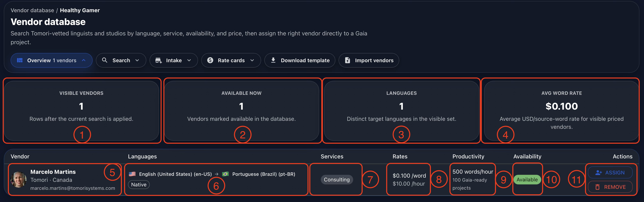Click the green Available status badge

(527, 180)
